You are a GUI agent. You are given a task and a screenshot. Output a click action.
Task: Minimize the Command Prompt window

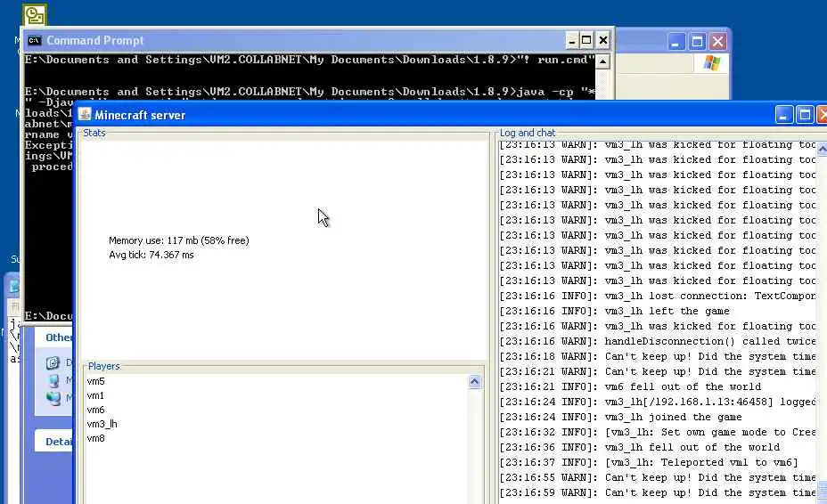click(572, 40)
